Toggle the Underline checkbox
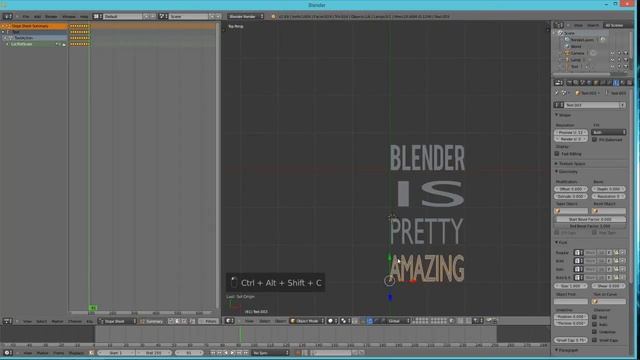 click(595, 332)
